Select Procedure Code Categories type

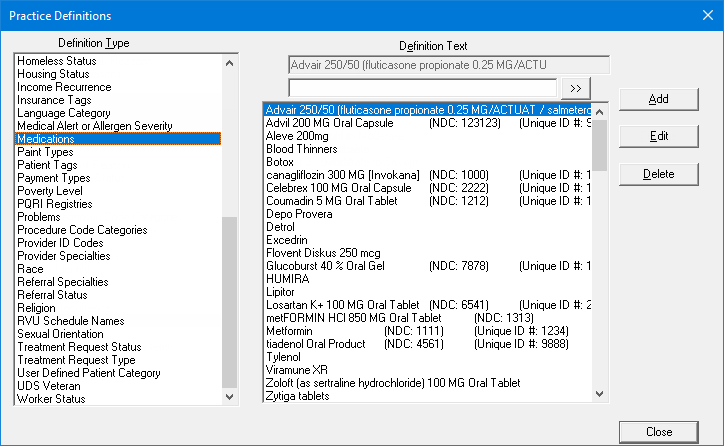pos(118,229)
